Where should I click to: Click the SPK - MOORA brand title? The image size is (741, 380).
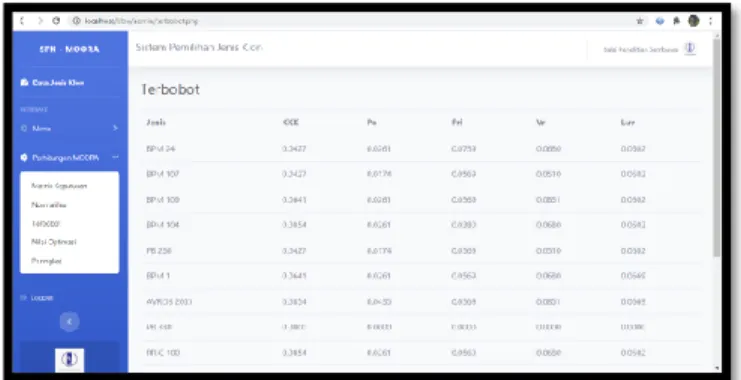pyautogui.click(x=69, y=49)
